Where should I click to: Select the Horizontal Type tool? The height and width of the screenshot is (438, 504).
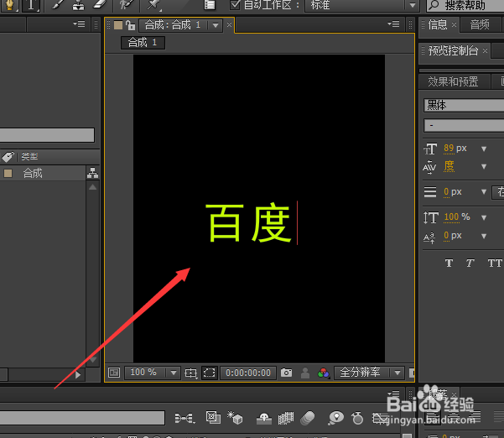pyautogui.click(x=31, y=5)
